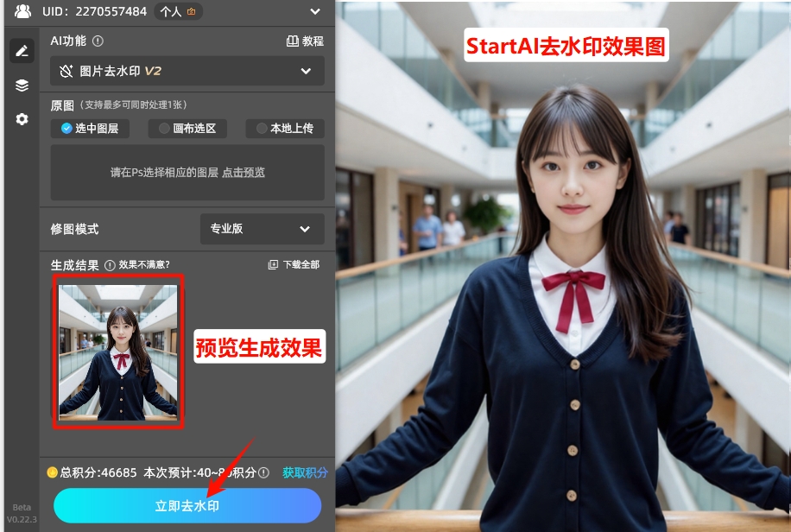
Task: Click the info icon next to AI功能
Action: click(98, 41)
